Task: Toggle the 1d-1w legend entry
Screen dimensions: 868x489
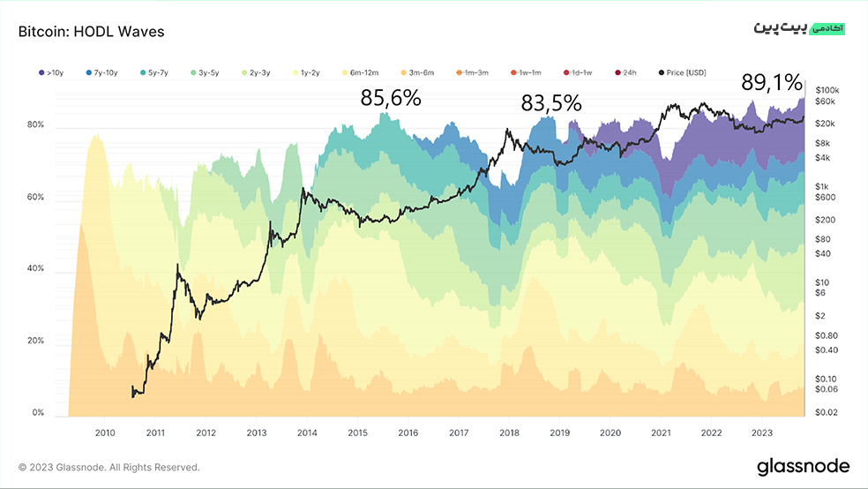Action: click(578, 72)
